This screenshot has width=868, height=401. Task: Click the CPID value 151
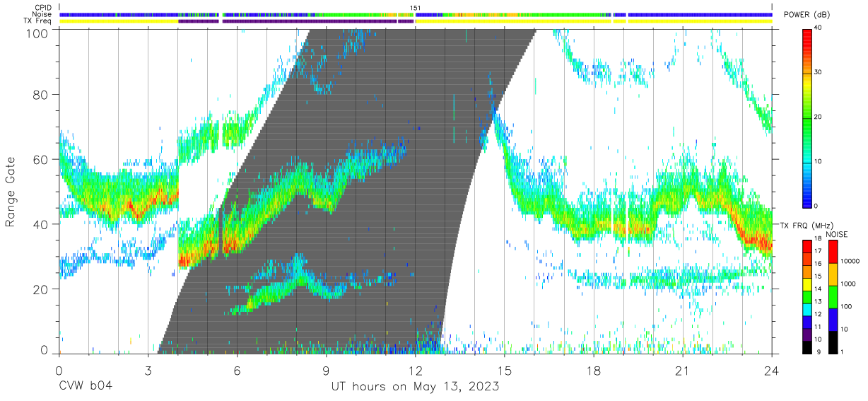pos(415,8)
